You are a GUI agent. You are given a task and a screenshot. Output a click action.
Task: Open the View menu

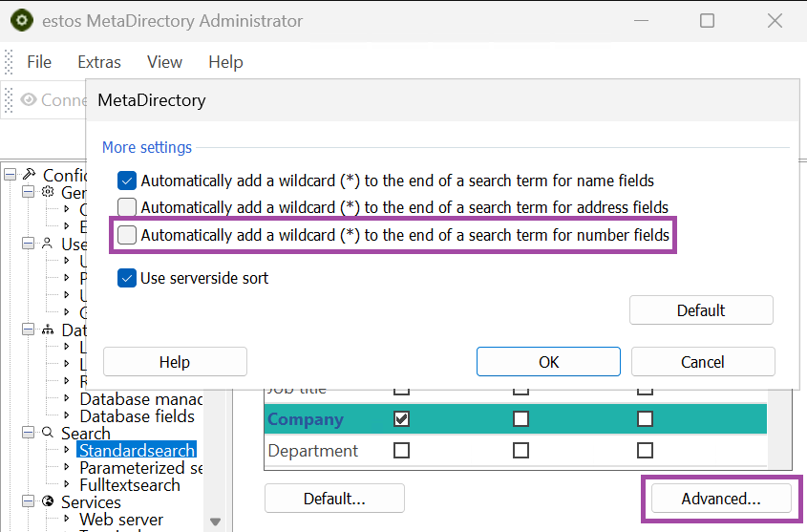pos(164,62)
